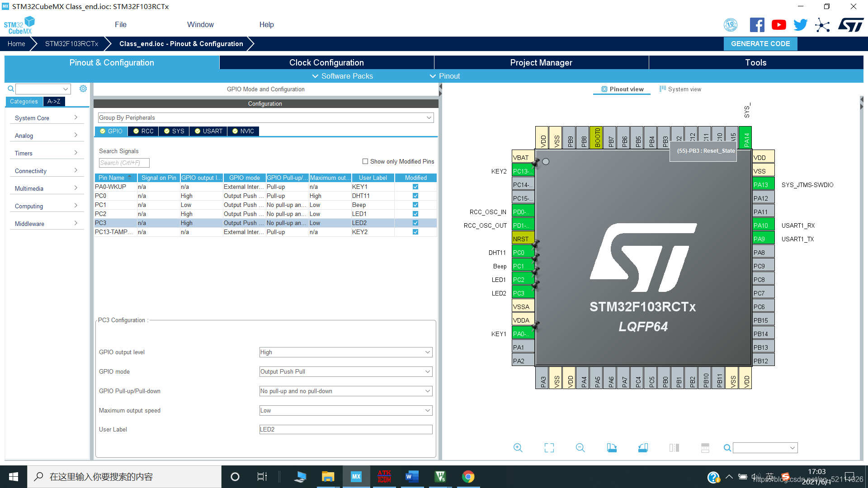Switch to Project Manager tab
Image resolution: width=868 pixels, height=488 pixels.
click(x=541, y=62)
